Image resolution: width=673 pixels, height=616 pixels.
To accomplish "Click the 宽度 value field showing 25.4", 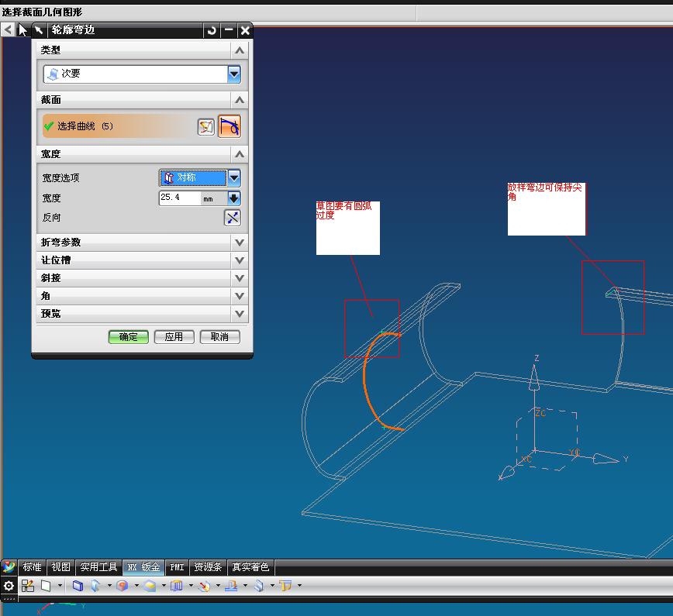I will point(179,198).
